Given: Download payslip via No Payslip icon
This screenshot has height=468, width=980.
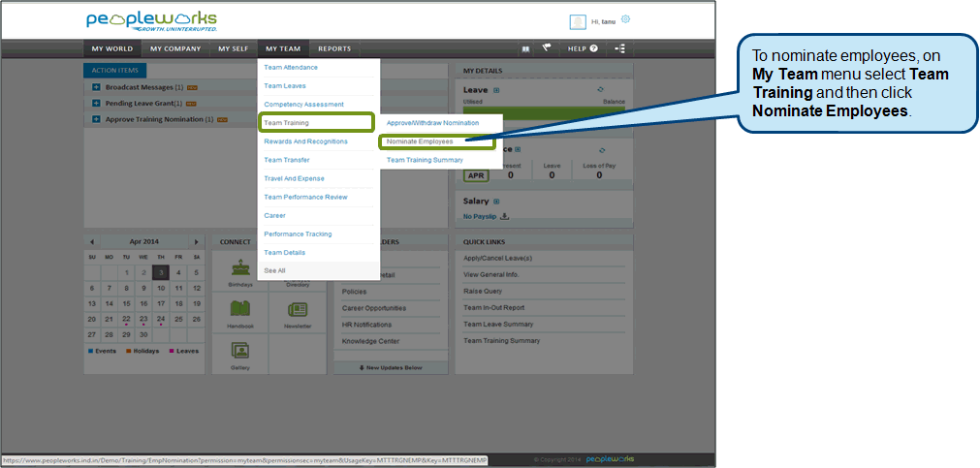Looking at the screenshot, I should 504,216.
